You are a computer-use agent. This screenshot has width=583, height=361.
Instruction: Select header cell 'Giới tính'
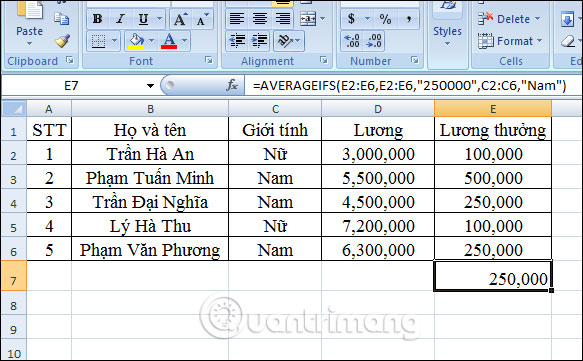pyautogui.click(x=275, y=129)
